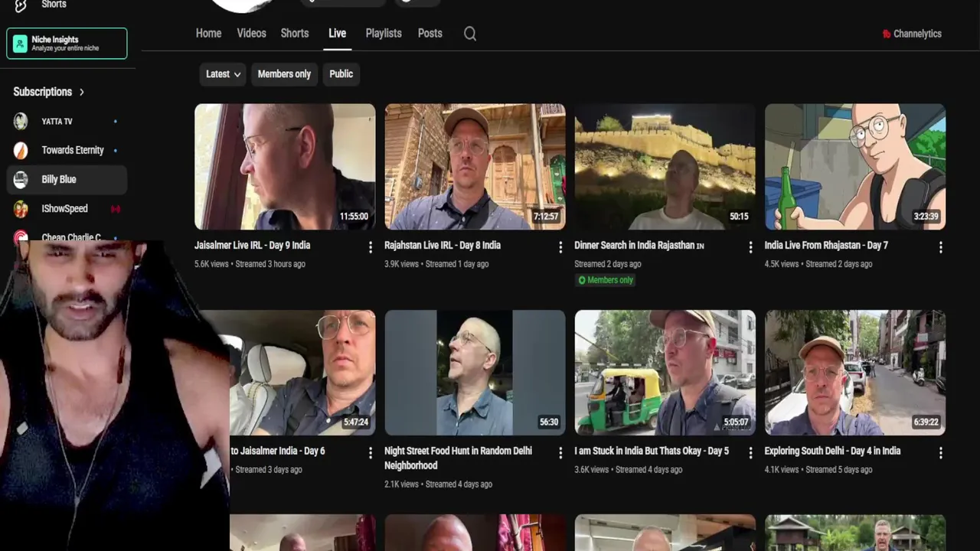
Task: Play the 5:05:07 auto rickshaw thumbnail
Action: click(x=665, y=373)
